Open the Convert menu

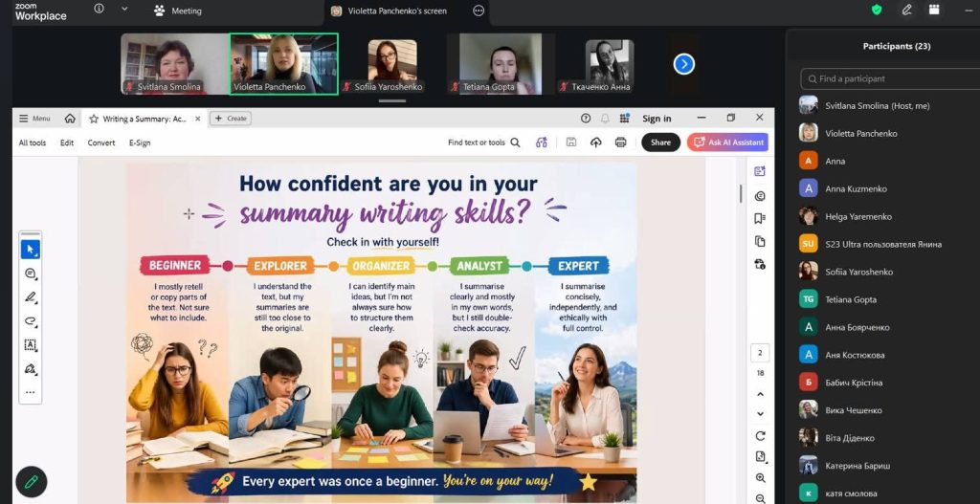(101, 142)
